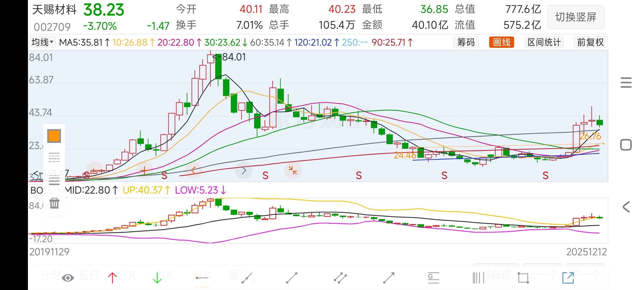Select the parallel channel line tool
This screenshot has width=644, height=290.
(x=340, y=278)
